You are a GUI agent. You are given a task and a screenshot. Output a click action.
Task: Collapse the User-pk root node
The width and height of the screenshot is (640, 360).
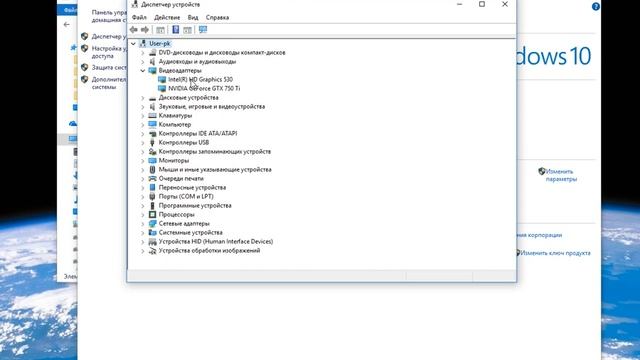(x=133, y=43)
